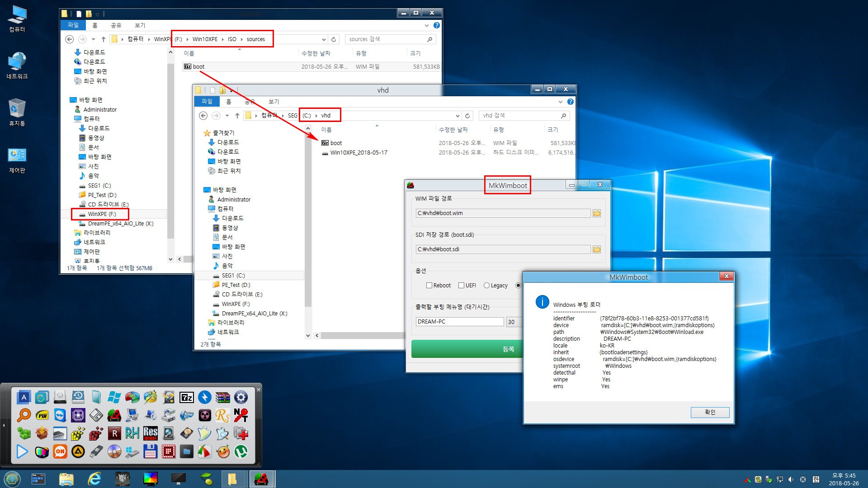Open the CPU-Z chip icon in the launcher
Screen dimensions: 868x488
tap(78, 415)
